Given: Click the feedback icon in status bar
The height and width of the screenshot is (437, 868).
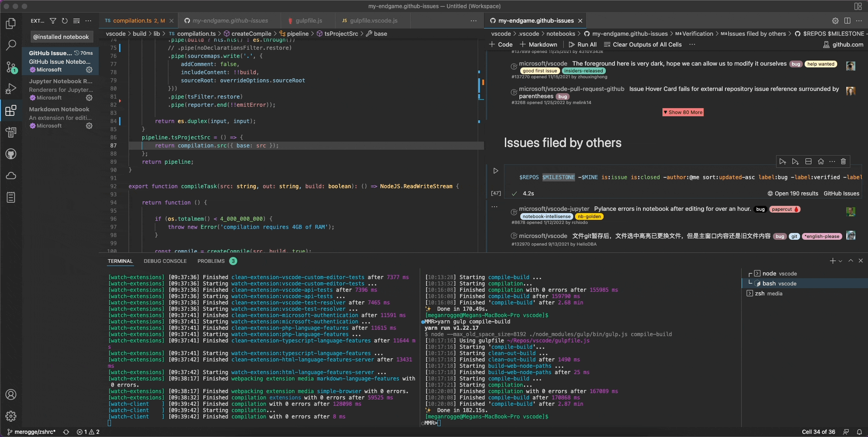Looking at the screenshot, I should (x=846, y=432).
